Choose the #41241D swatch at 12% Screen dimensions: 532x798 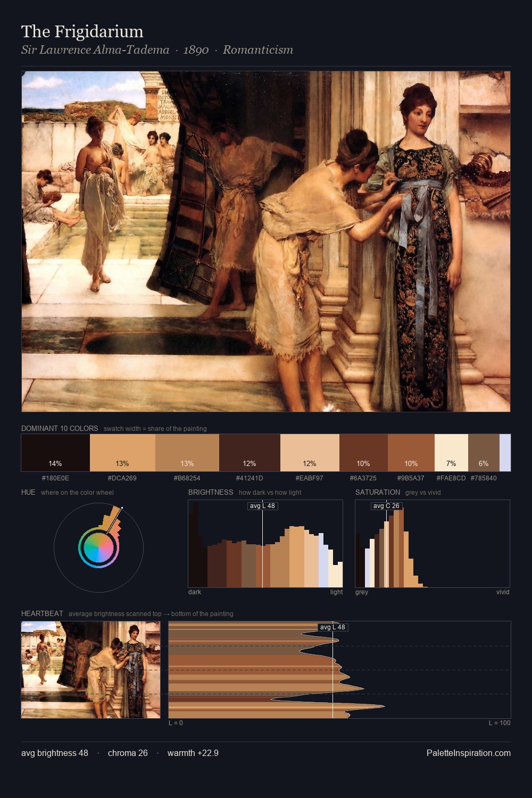(250, 453)
